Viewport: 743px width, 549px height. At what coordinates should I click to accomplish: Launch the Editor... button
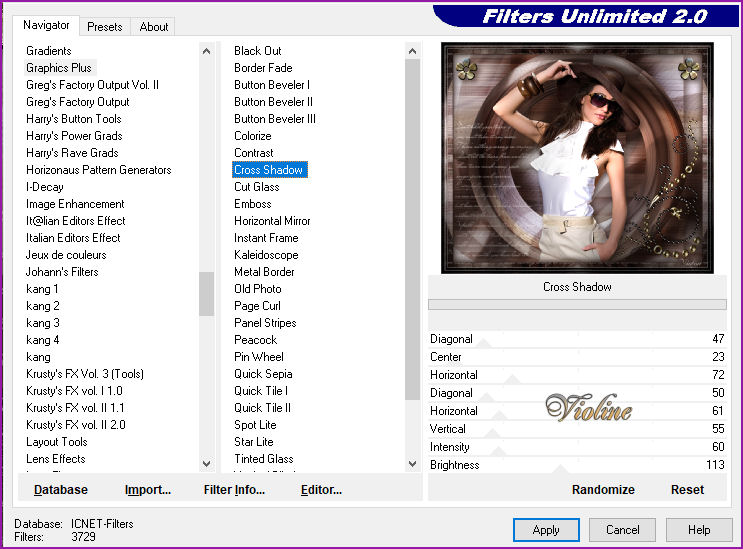(x=321, y=489)
